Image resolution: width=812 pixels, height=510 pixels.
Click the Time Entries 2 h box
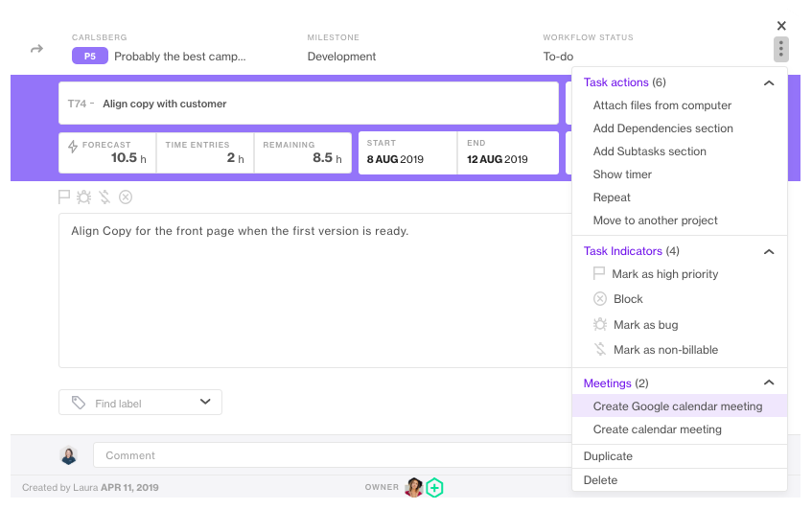[205, 152]
